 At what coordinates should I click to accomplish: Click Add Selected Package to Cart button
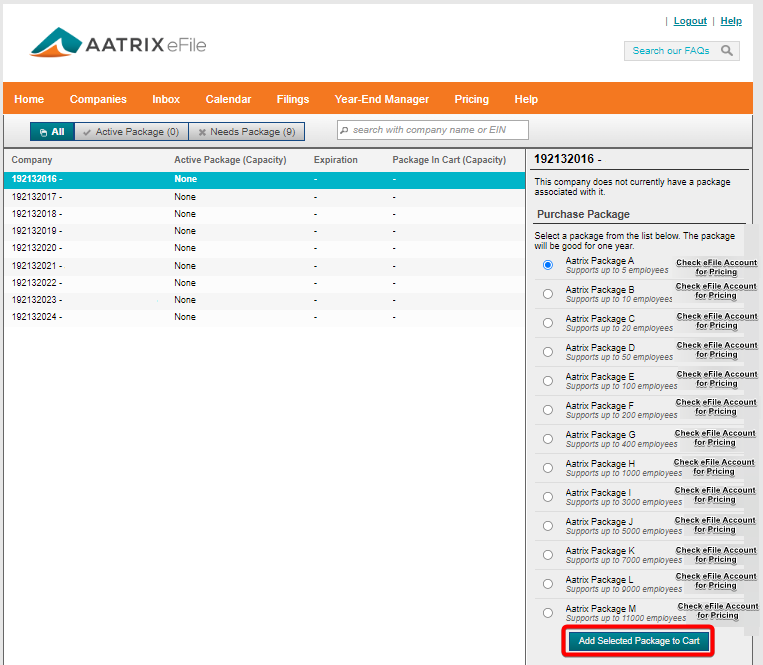tap(639, 641)
